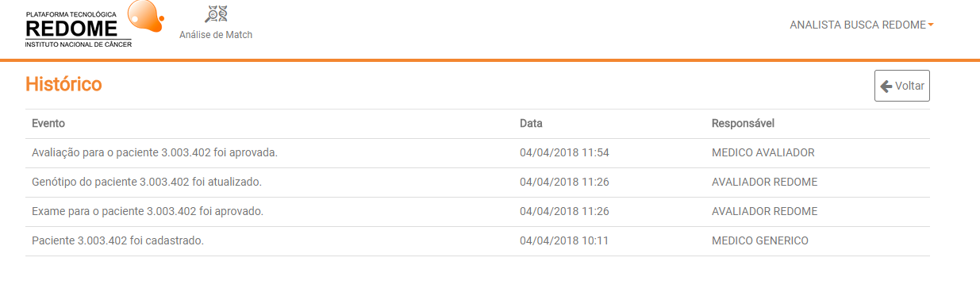Click the orange caret next to username
Image resolution: width=980 pixels, height=296 pixels.
coord(931,25)
